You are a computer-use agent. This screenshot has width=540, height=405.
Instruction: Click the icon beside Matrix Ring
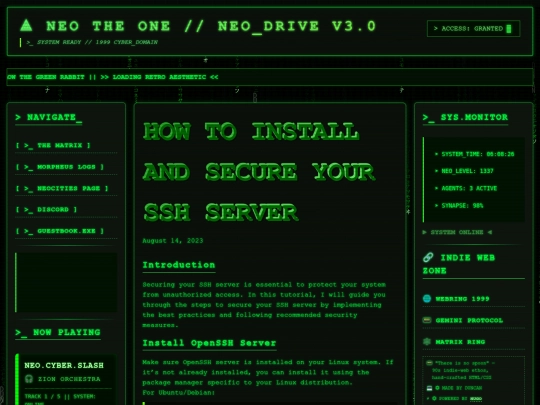(x=427, y=342)
